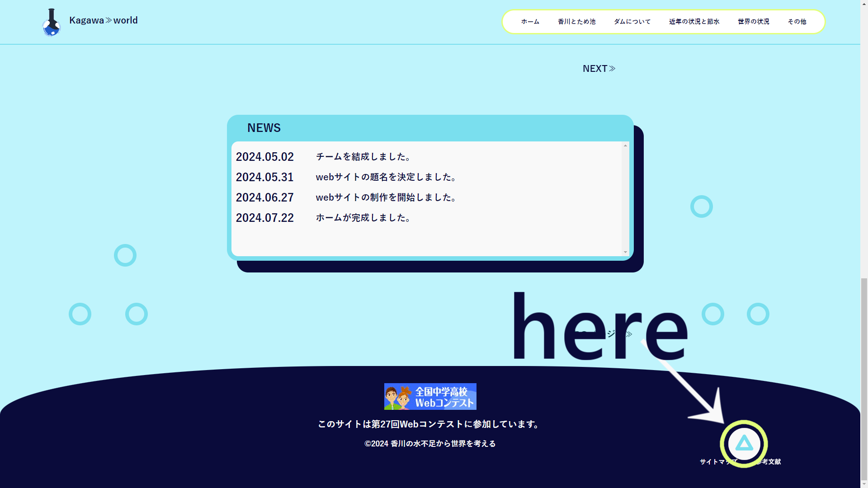Go to the ホーム menu item

pyautogui.click(x=530, y=22)
